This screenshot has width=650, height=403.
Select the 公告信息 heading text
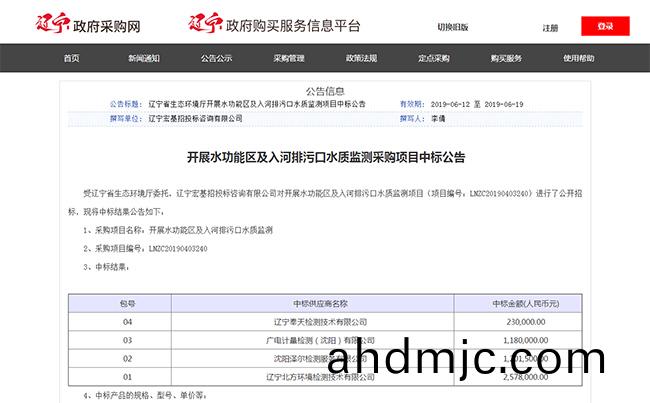tap(325, 91)
